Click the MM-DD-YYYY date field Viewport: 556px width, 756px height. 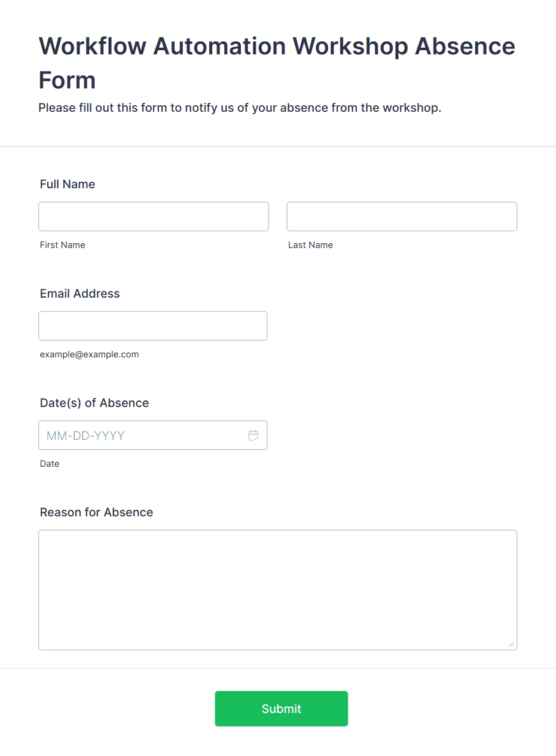click(153, 435)
